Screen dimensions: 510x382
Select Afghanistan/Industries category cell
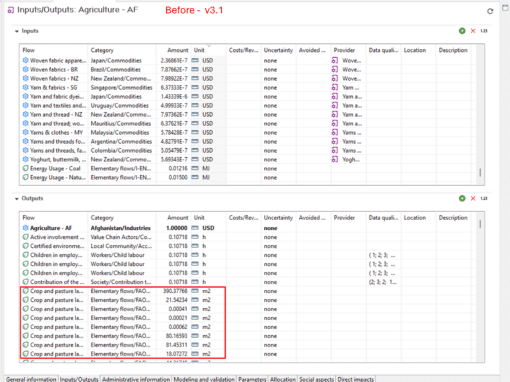pyautogui.click(x=120, y=228)
